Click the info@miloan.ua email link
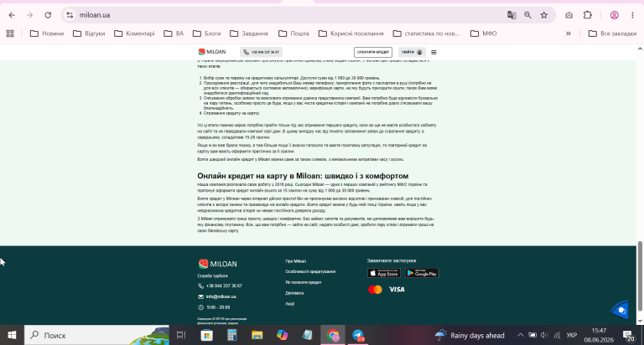Viewport: 644px width, 345px height. (221, 296)
